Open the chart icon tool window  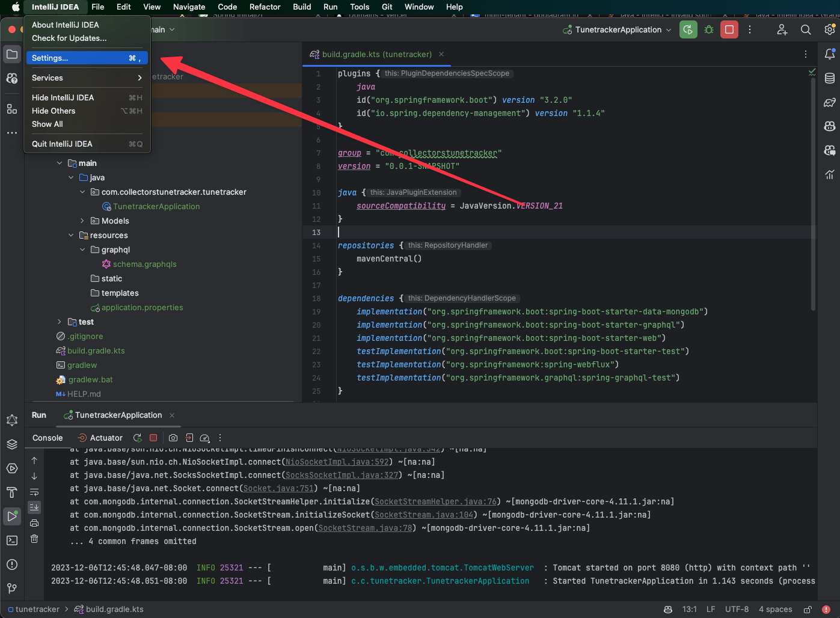(x=830, y=174)
